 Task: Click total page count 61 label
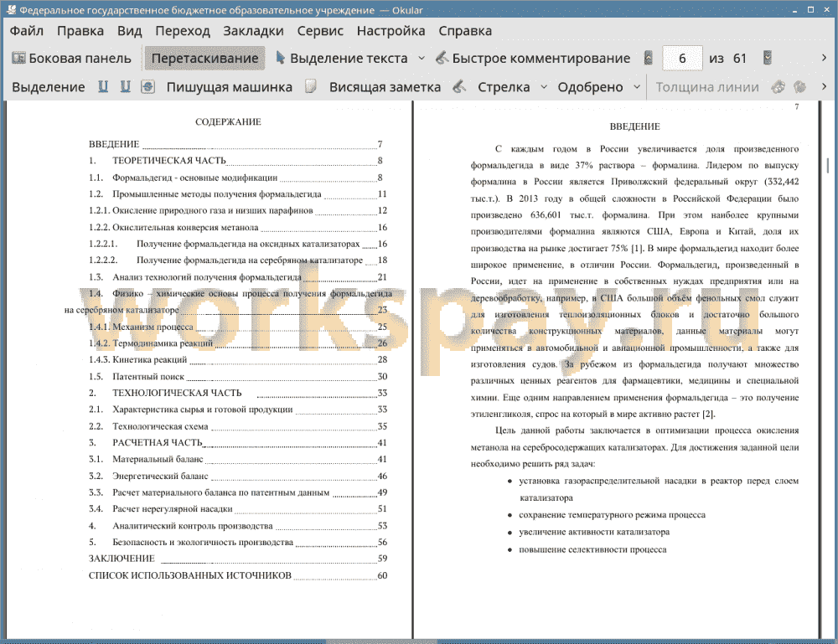740,59
